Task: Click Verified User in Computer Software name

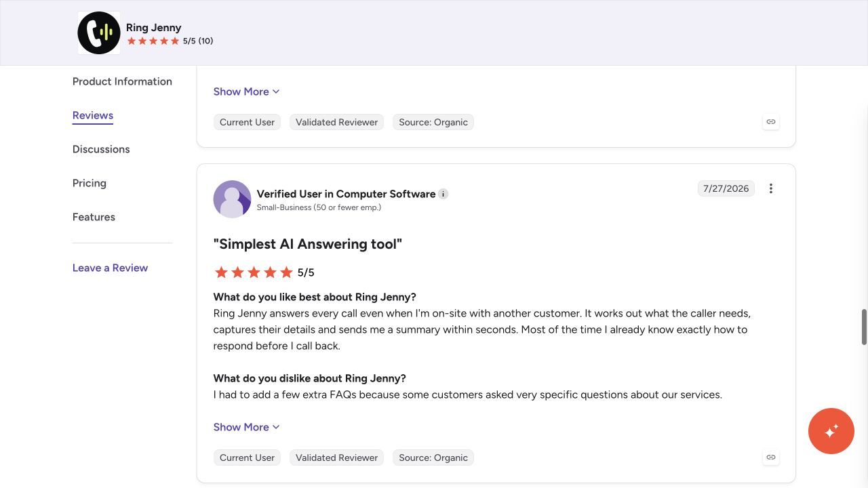Action: [x=346, y=194]
